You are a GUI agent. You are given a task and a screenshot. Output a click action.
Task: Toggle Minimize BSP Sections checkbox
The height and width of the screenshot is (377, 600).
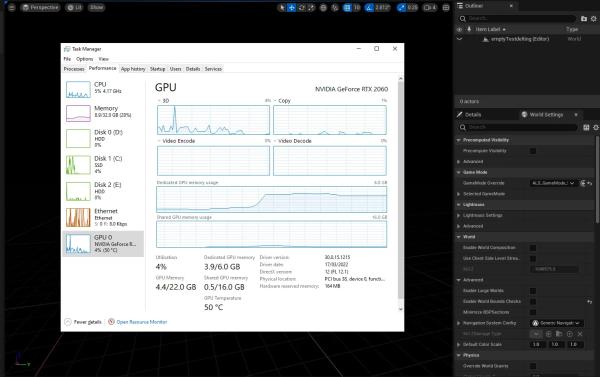point(533,312)
